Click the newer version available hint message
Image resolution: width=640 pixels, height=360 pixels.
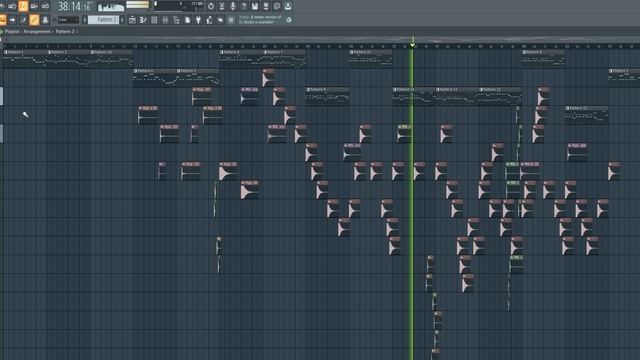click(260, 20)
